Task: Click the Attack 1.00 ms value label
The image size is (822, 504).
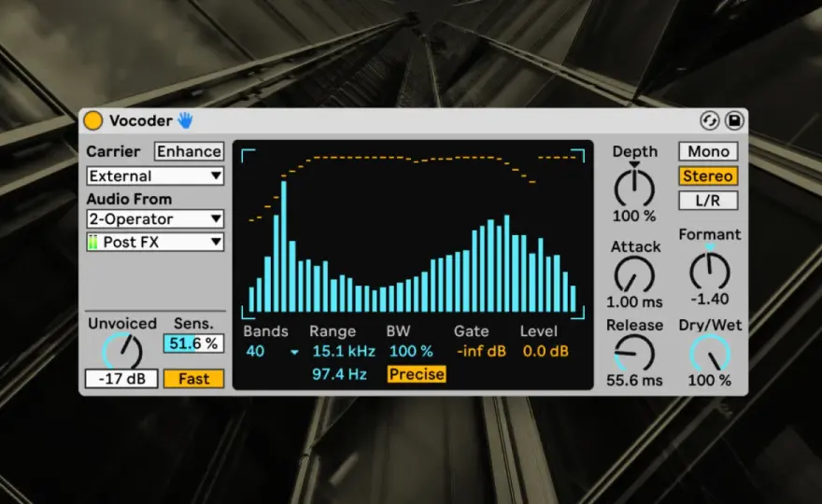Action: coord(634,302)
